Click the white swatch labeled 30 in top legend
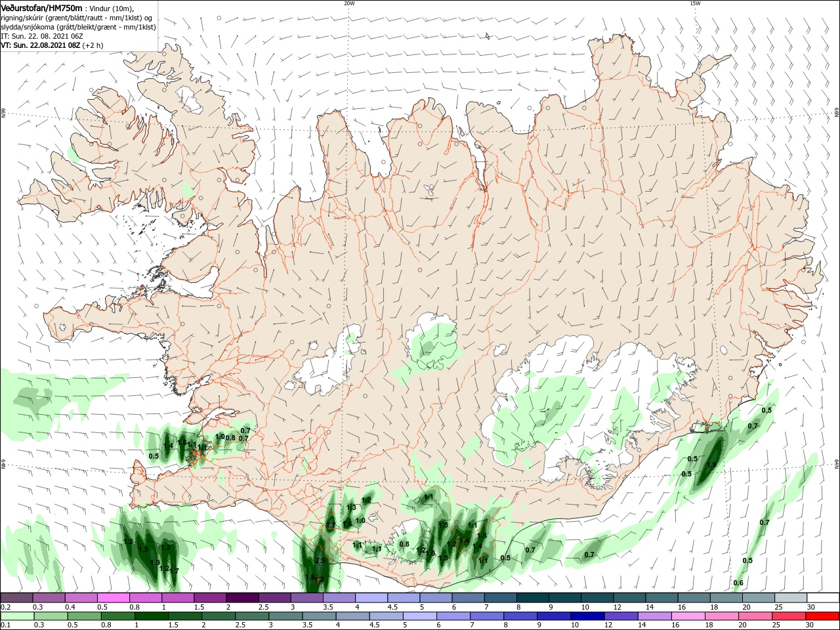The image size is (840, 630). 824,598
